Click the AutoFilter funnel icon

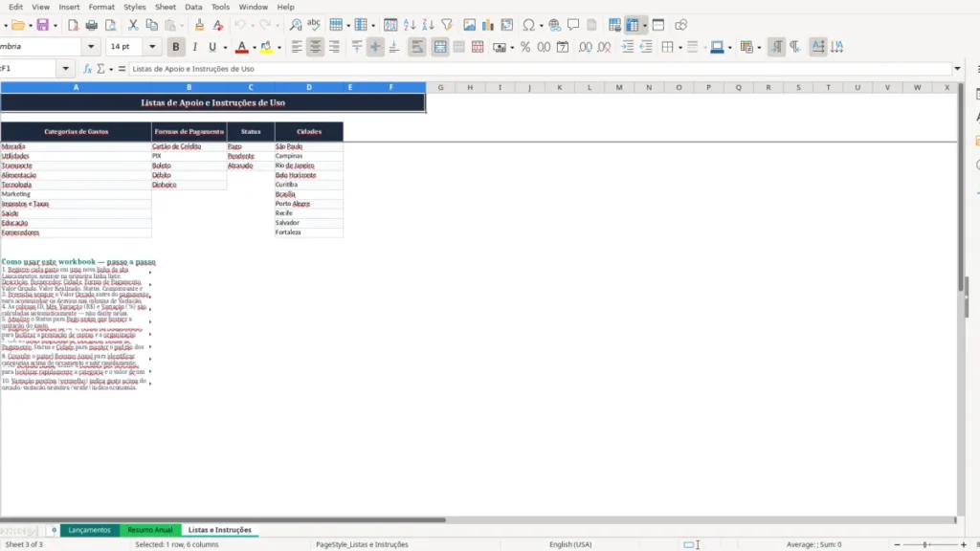click(x=447, y=25)
